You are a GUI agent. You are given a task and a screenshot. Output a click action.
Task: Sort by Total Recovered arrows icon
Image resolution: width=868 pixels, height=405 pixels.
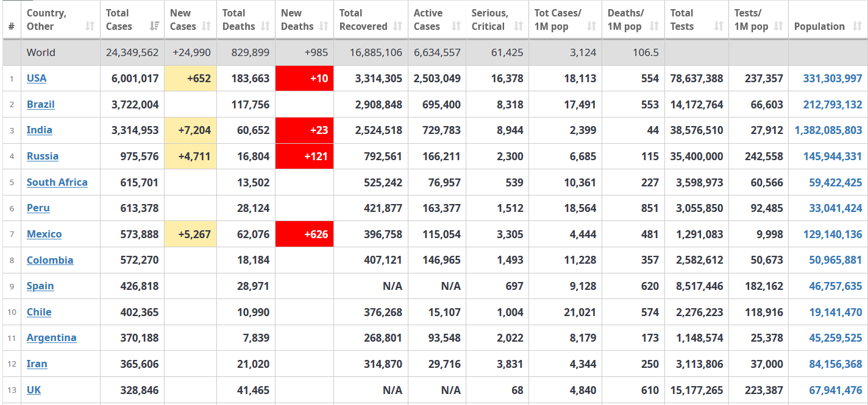[398, 26]
